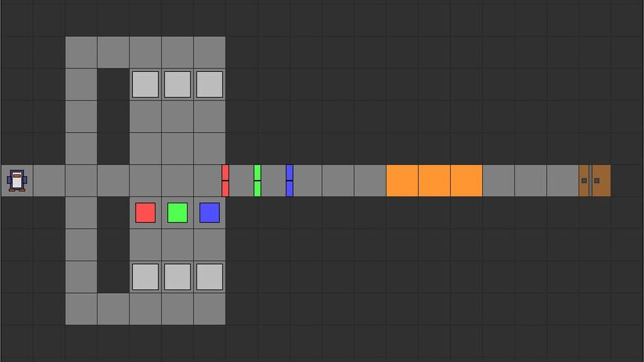Select the blue colored square block
The width and height of the screenshot is (644, 362).
coord(210,213)
